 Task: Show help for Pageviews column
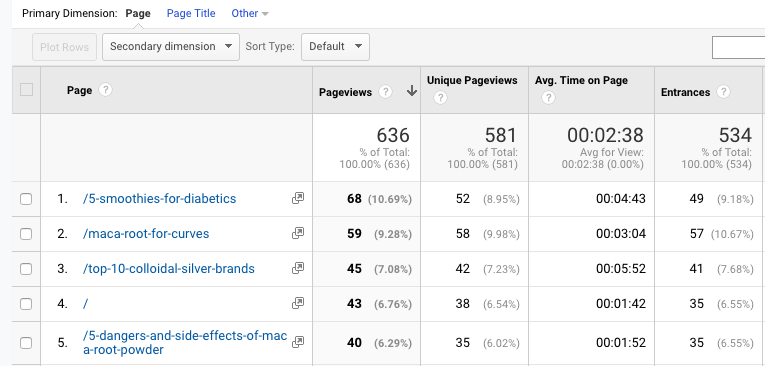385,92
